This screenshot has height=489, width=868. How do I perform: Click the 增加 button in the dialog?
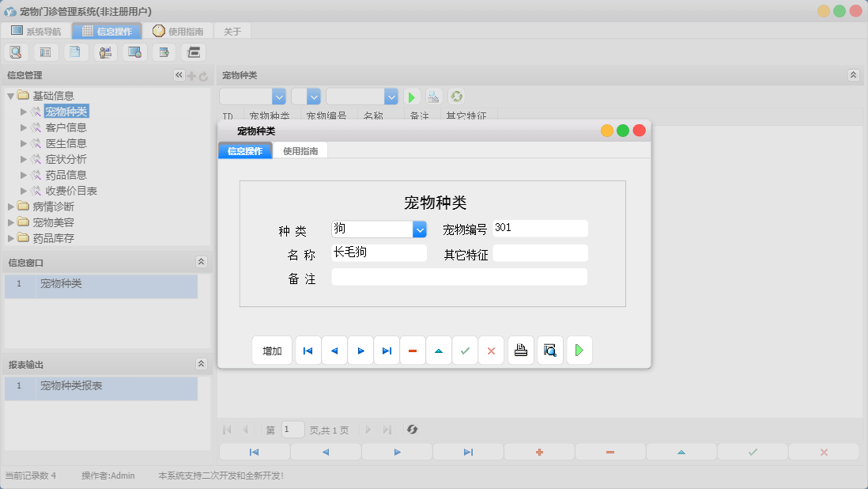[271, 350]
